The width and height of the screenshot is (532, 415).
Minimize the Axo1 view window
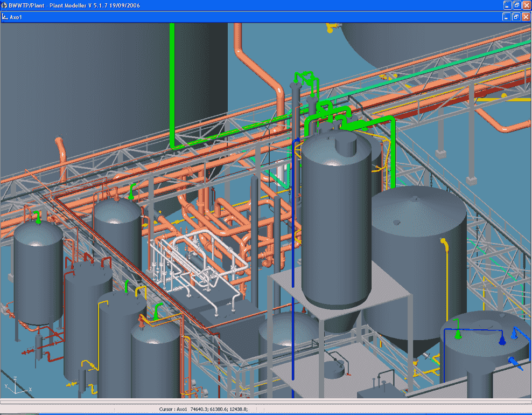507,17
